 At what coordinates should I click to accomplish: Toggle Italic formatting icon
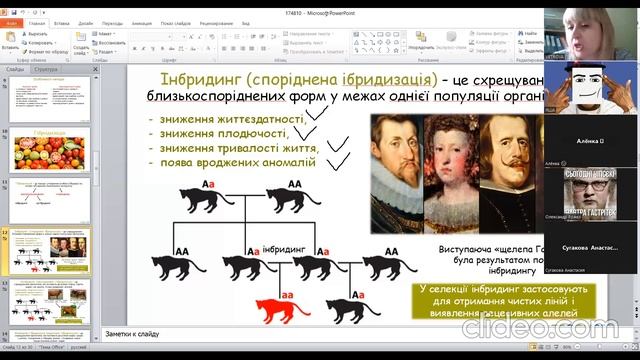click(144, 49)
